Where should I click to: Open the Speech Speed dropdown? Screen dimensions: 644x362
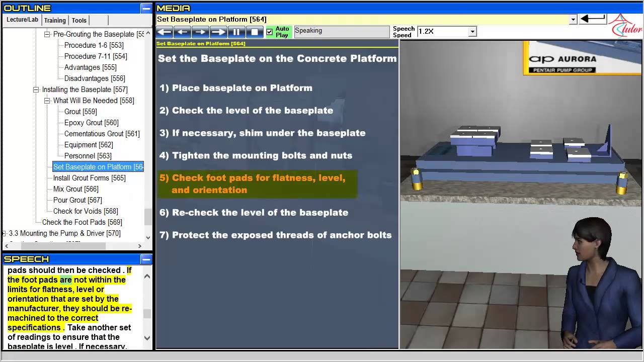click(x=472, y=32)
